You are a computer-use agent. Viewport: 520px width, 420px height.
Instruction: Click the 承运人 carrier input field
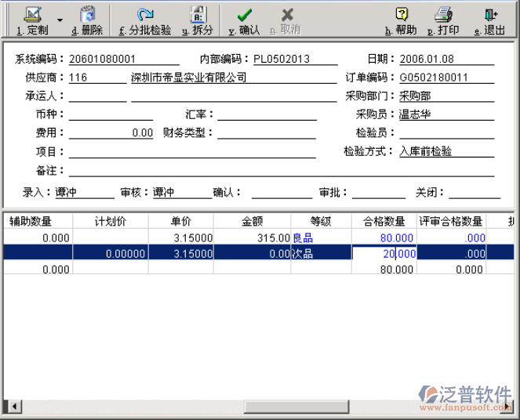97,96
